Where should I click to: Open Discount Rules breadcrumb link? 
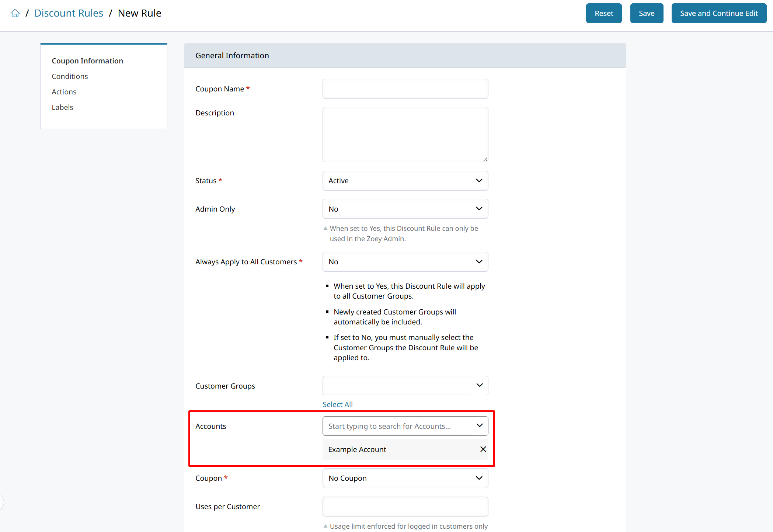click(69, 13)
